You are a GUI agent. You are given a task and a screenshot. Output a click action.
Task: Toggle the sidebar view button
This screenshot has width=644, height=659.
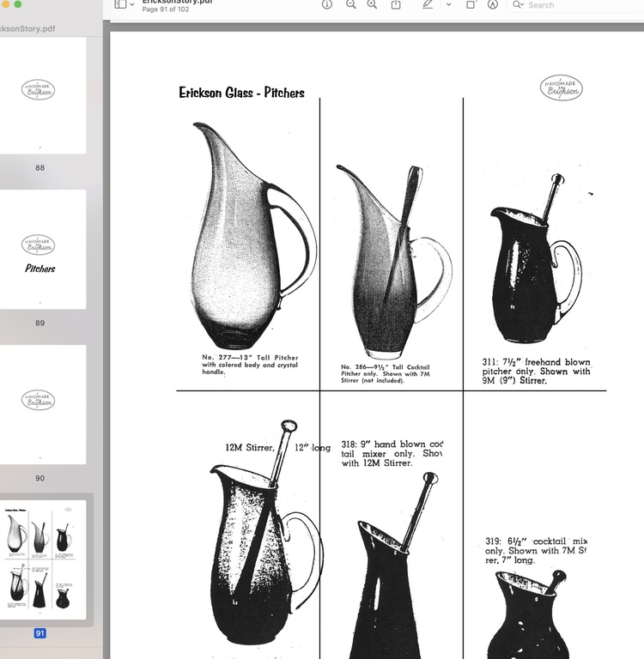(119, 4)
